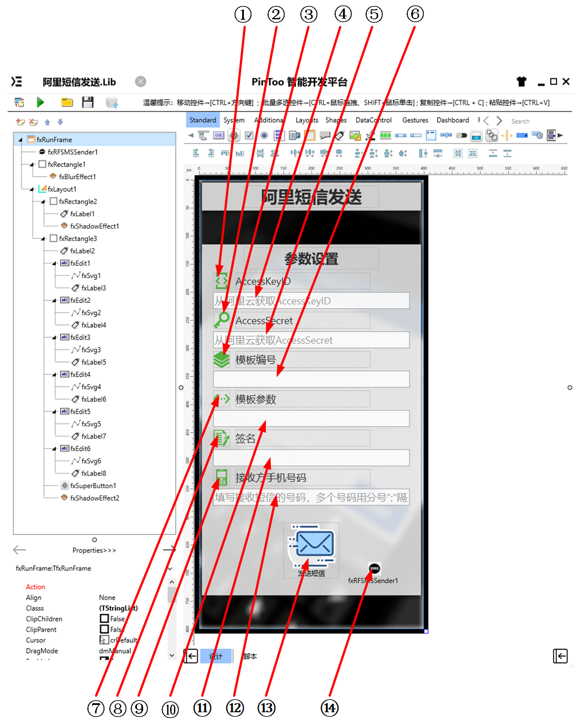The height and width of the screenshot is (728, 579).
Task: Pick the checkbox component in palette
Action: (x=249, y=135)
